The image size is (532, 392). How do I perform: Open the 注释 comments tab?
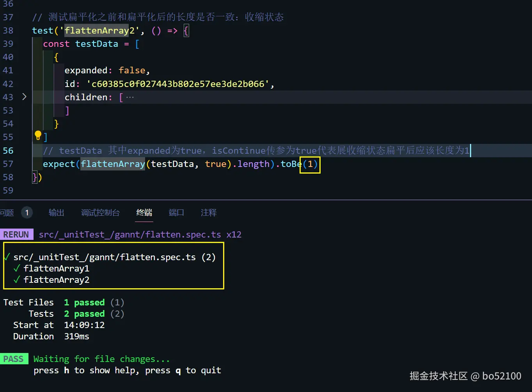click(x=209, y=213)
